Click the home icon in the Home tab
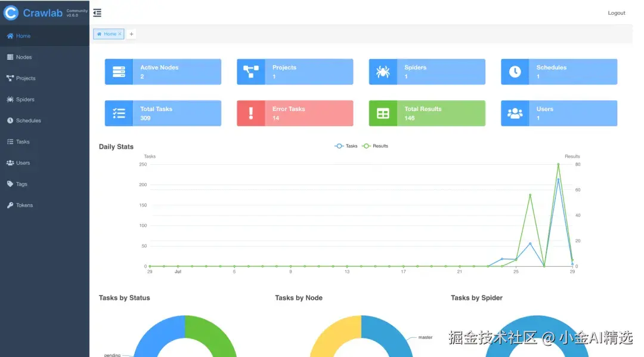The height and width of the screenshot is (357, 644). pos(99,34)
